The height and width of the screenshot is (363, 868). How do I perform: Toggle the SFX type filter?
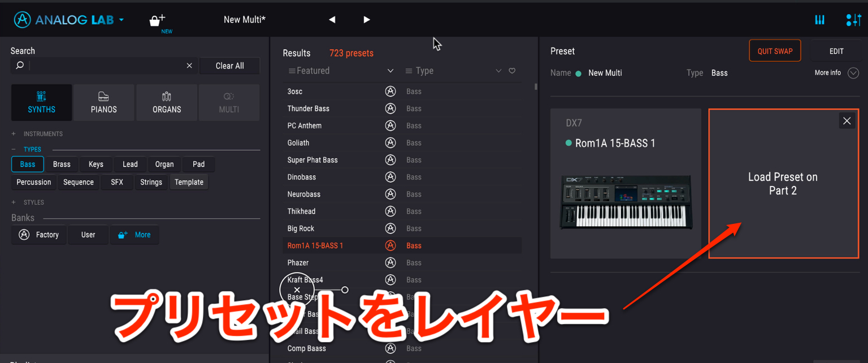pos(117,182)
